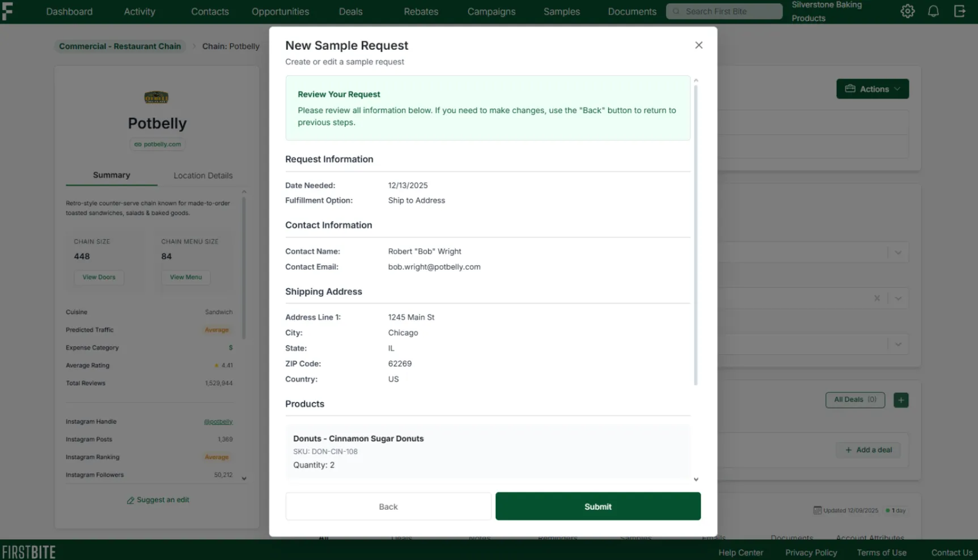Switch to Deals in the navigation
978x560 pixels.
[350, 11]
